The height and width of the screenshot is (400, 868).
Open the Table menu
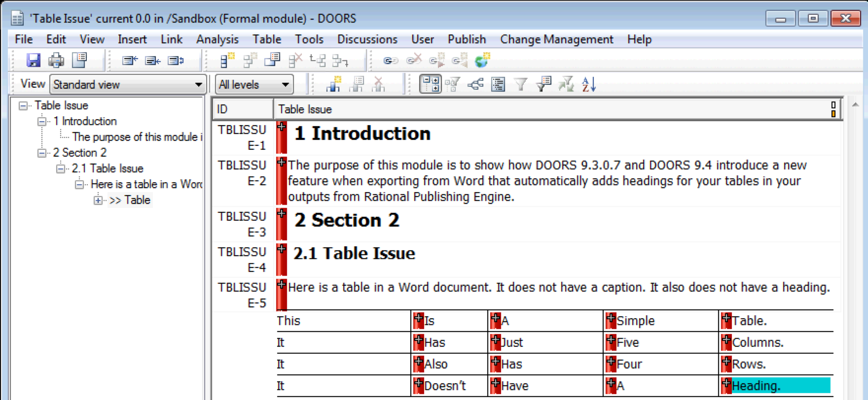tap(267, 39)
